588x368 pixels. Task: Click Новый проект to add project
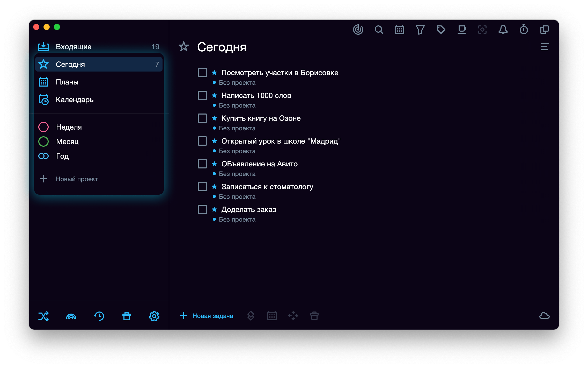tap(69, 179)
